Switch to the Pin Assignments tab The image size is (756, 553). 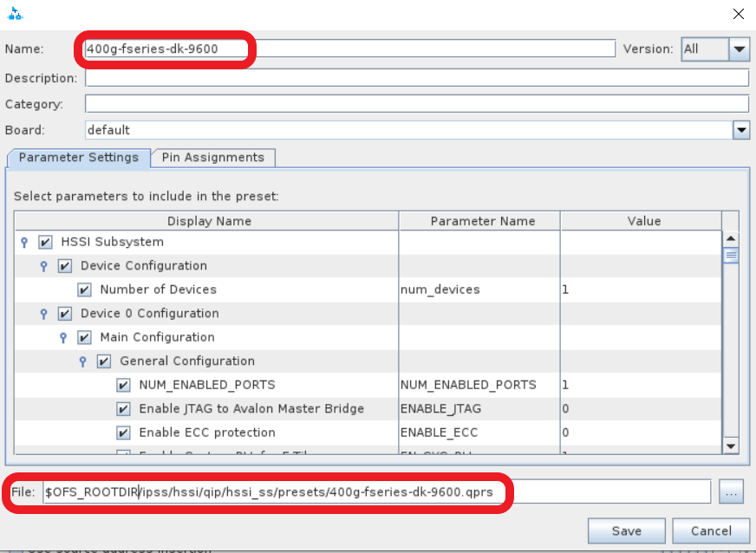212,158
